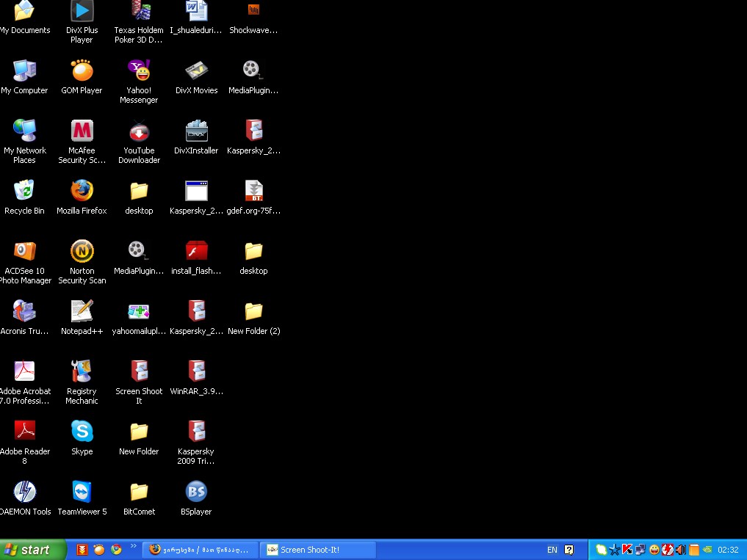Select ACDSee 10 Photo Manager icon
747x560 pixels.
24,262
